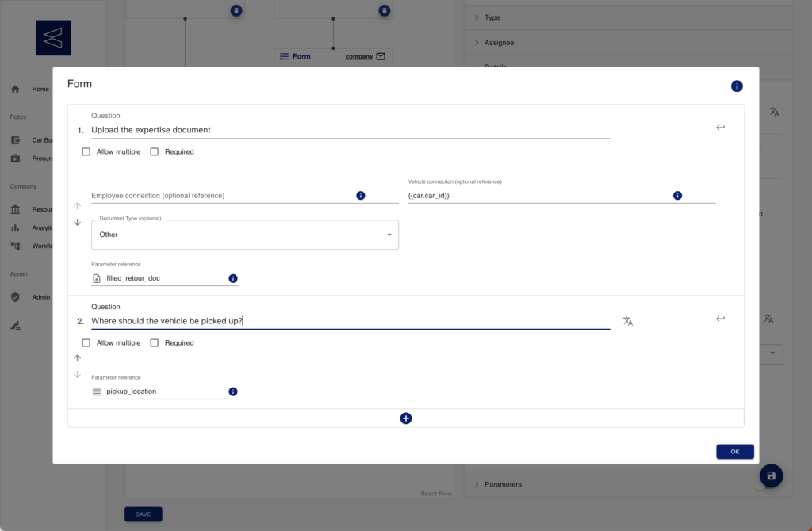
Task: Move question 1 down with arrow
Action: pyautogui.click(x=77, y=222)
